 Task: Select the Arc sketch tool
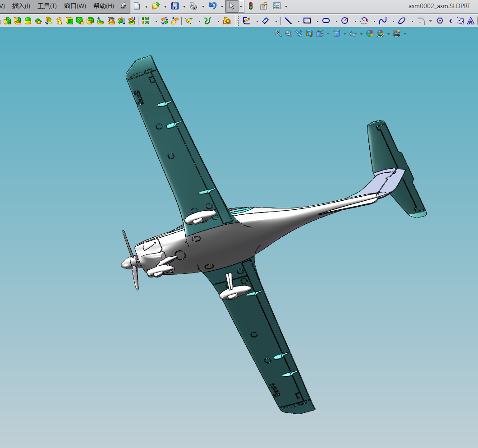363,21
